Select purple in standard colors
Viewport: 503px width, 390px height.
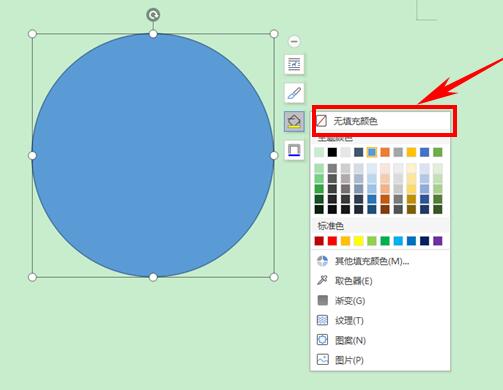pyautogui.click(x=438, y=241)
